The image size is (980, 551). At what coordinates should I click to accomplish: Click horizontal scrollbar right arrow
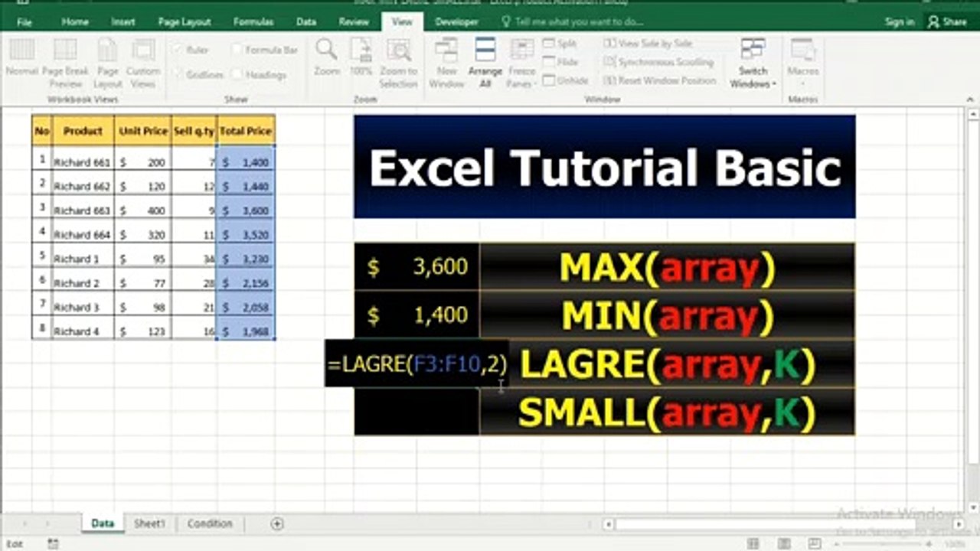coord(958,525)
